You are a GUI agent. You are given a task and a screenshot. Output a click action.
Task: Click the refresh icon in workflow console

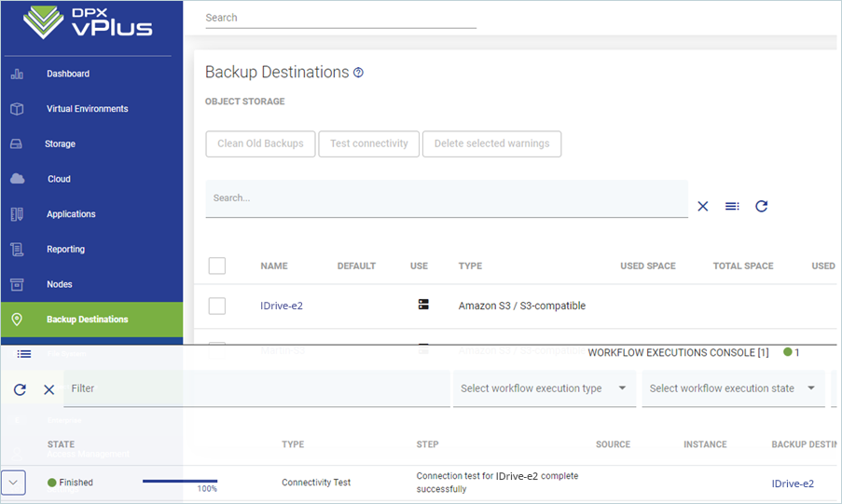coord(20,389)
